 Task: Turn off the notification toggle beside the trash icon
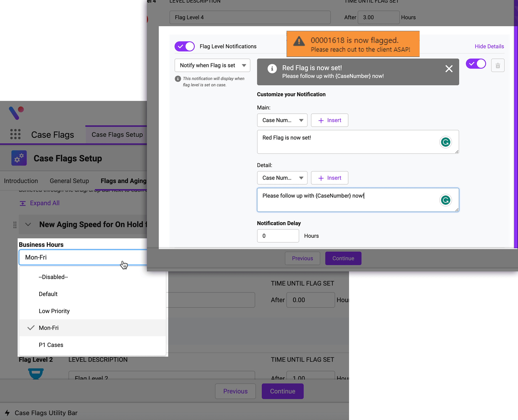tap(476, 64)
